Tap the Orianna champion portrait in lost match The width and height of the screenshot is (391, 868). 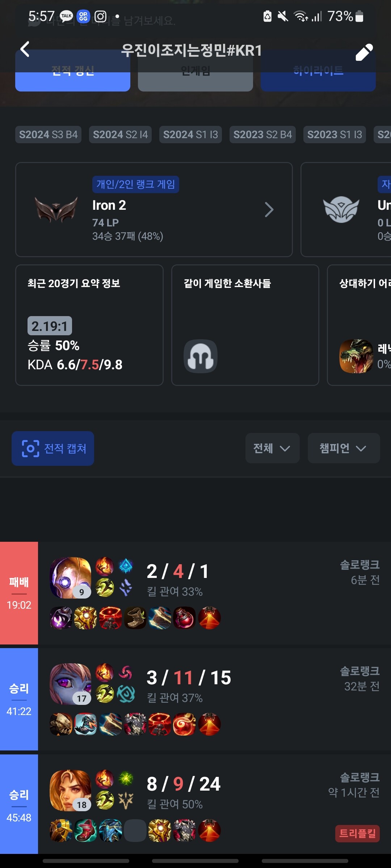point(70,578)
